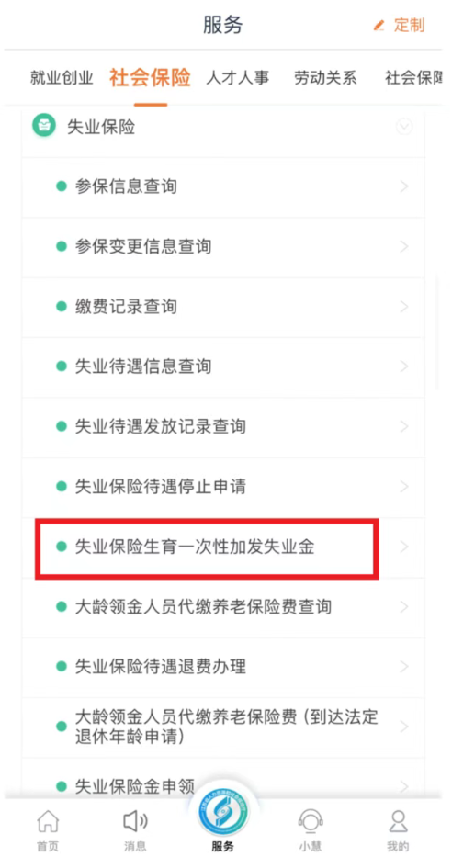The height and width of the screenshot is (868, 452).
Task: Open 参保变更信息查询
Action: pyautogui.click(x=223, y=246)
